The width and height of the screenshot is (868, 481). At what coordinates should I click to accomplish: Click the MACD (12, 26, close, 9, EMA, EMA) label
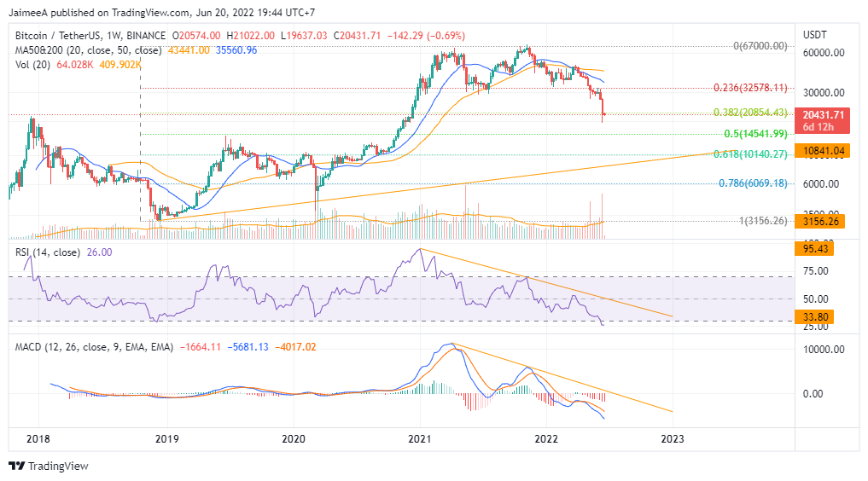tap(94, 347)
